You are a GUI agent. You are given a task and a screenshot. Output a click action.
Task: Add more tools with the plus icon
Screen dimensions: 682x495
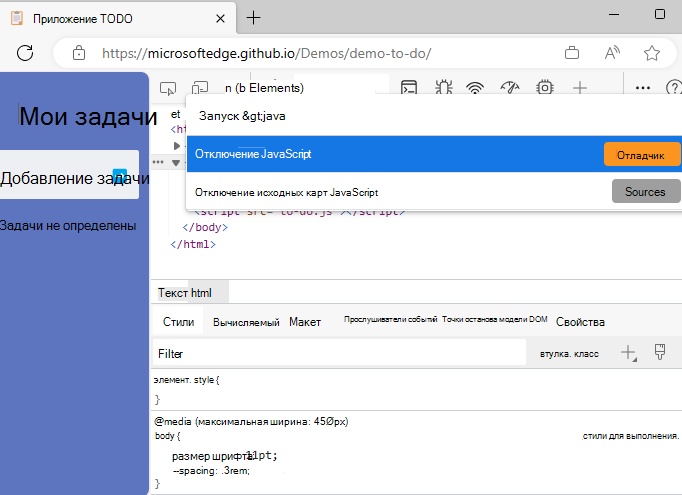pyautogui.click(x=580, y=87)
